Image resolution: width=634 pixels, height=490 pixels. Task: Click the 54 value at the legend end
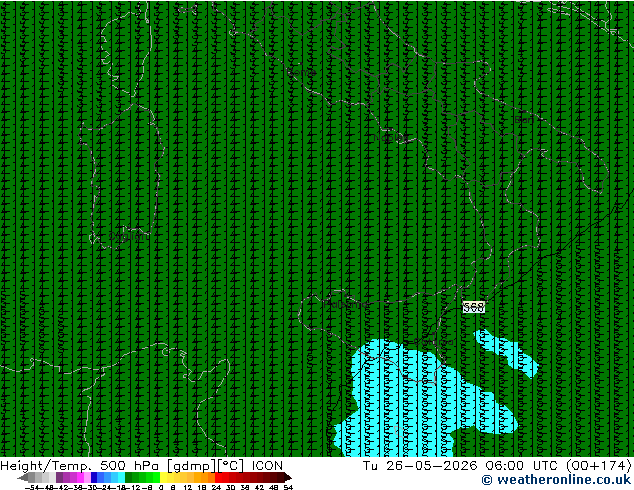287,487
